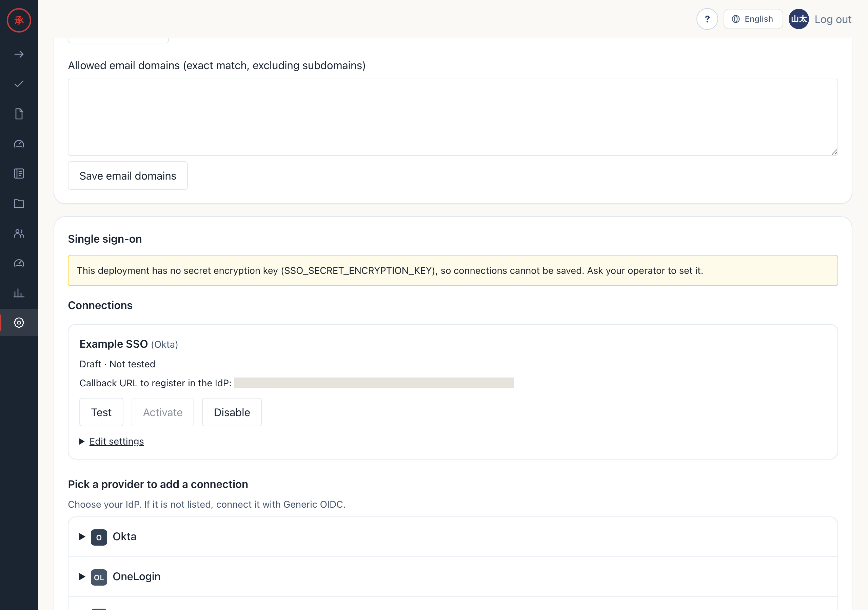Click the user avatar badge
This screenshot has height=610, width=868.
(x=798, y=19)
